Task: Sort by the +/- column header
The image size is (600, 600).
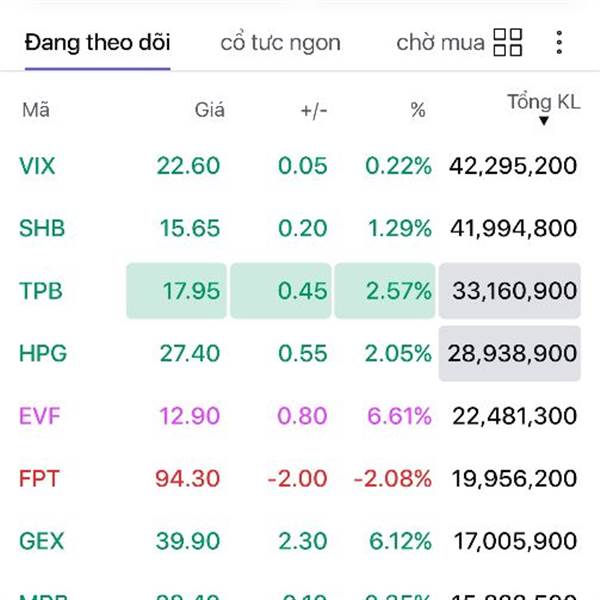Action: [x=313, y=110]
